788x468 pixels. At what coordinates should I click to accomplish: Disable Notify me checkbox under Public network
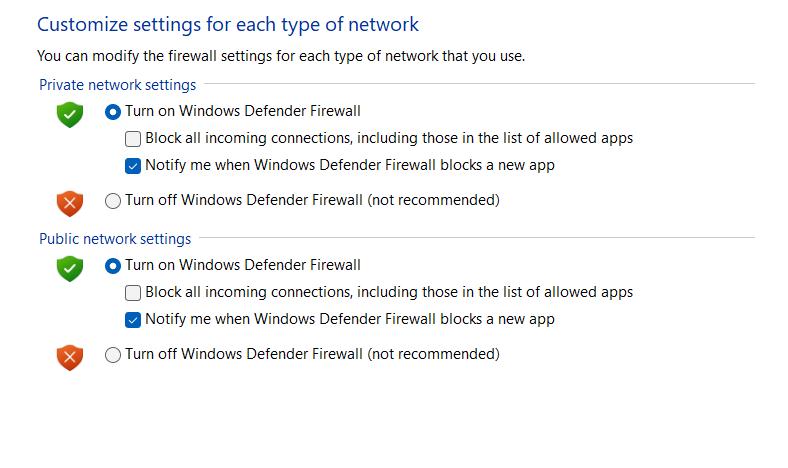pos(133,320)
